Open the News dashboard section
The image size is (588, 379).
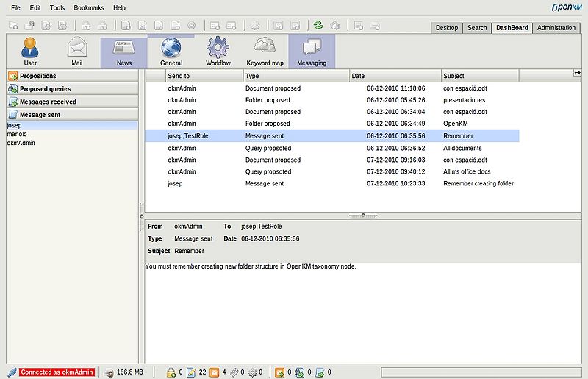point(123,52)
